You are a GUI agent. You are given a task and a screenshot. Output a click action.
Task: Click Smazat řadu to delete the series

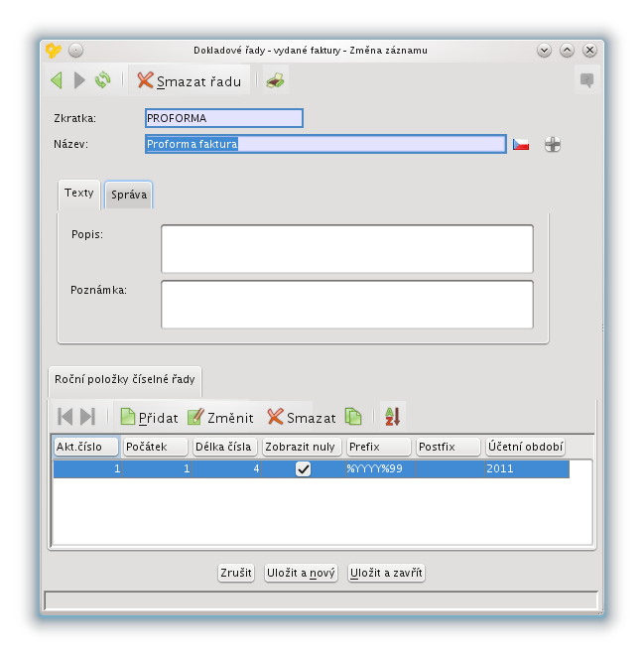pyautogui.click(x=190, y=80)
